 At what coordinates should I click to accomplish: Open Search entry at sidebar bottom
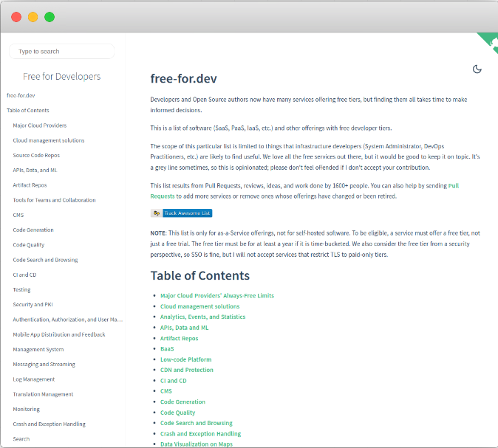pos(21,439)
